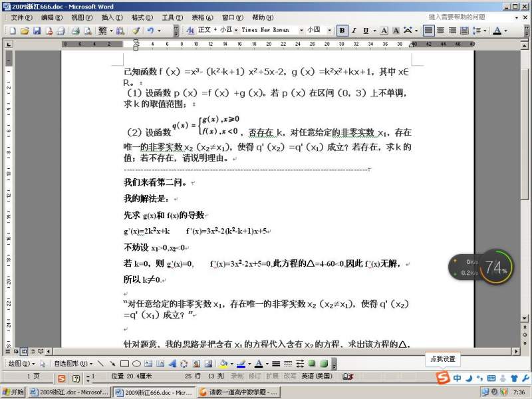
Task: Type in the help question box
Action: tap(470, 17)
